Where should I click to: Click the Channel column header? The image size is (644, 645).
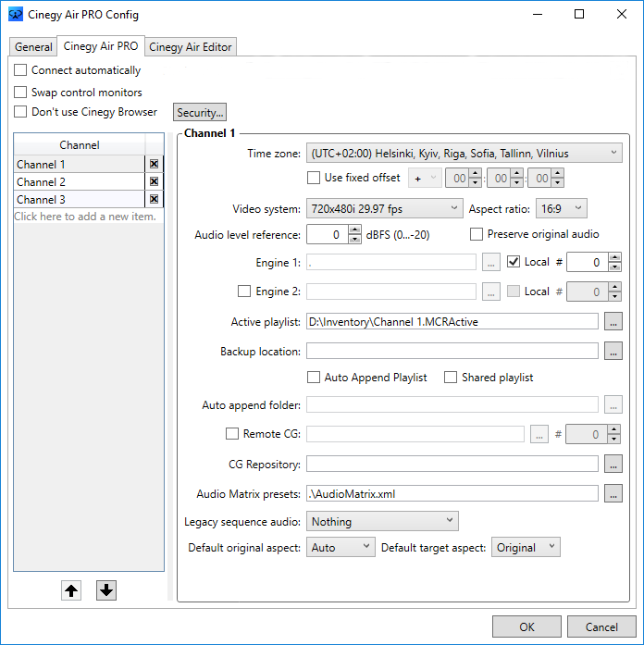point(80,144)
